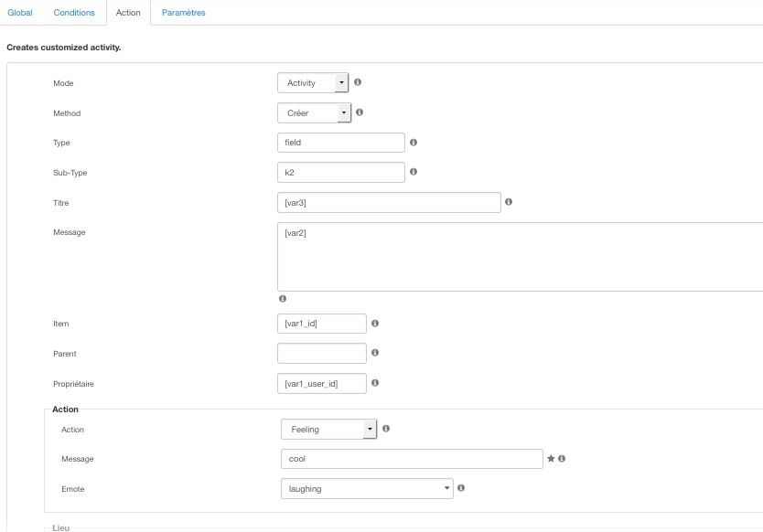Open the Emote dropdown showing laughing
Viewport: 763px width, 532px height.
click(x=368, y=489)
